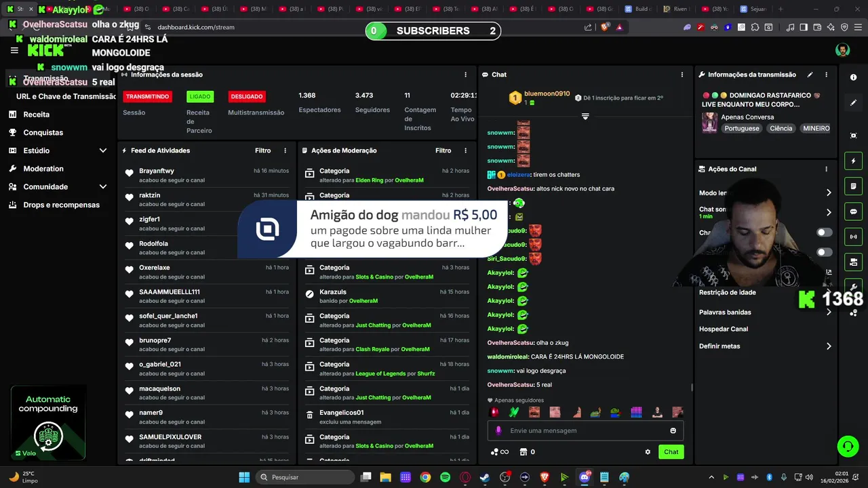
Task: Click the Ciência stream tag
Action: (781, 128)
